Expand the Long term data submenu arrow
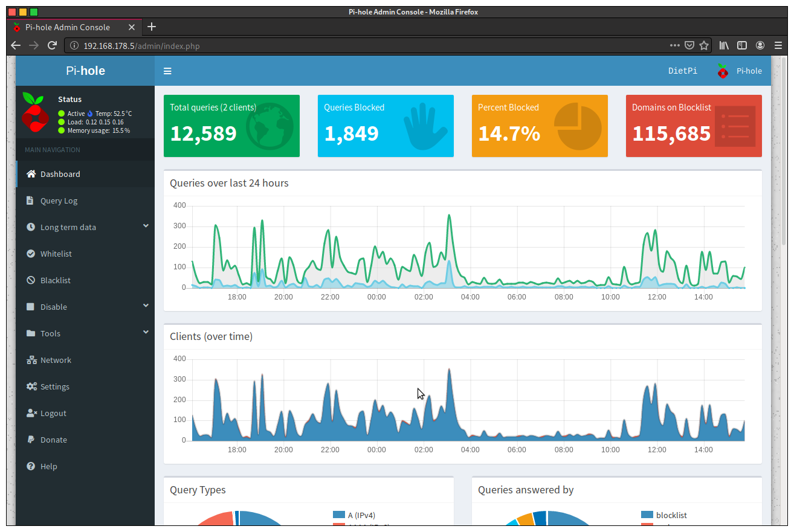Viewport: 794px width, 532px height. [146, 226]
